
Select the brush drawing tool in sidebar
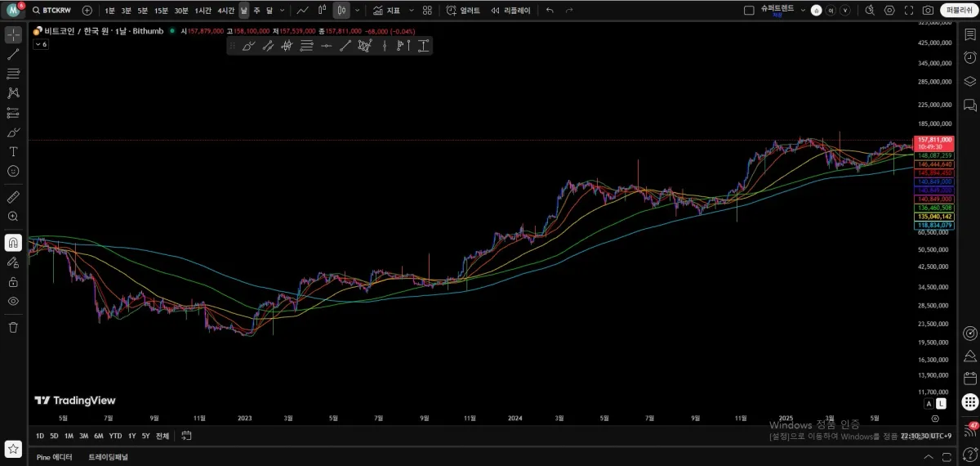pyautogui.click(x=13, y=132)
